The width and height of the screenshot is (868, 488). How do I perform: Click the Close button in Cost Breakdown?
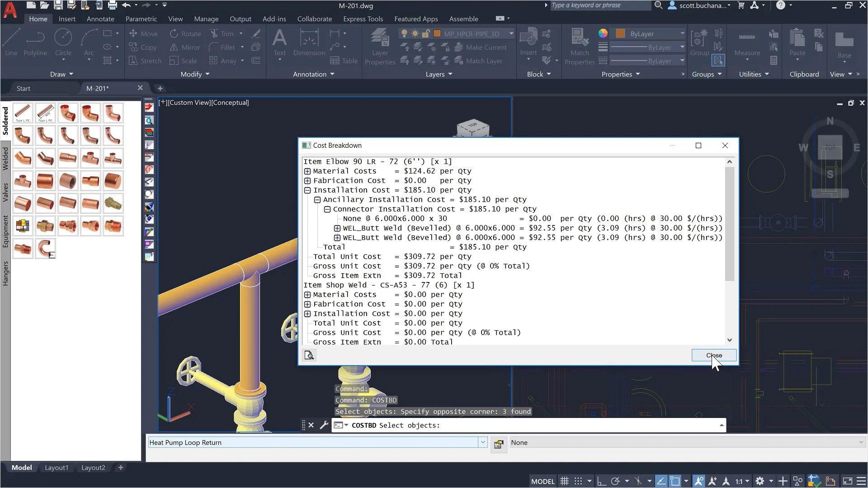714,355
